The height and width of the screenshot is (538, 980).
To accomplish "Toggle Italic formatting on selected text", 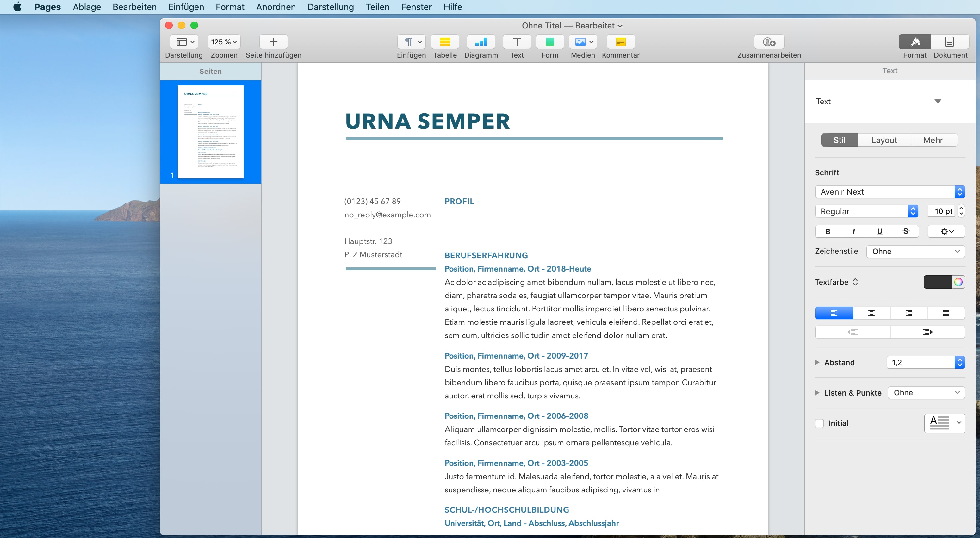I will [853, 231].
